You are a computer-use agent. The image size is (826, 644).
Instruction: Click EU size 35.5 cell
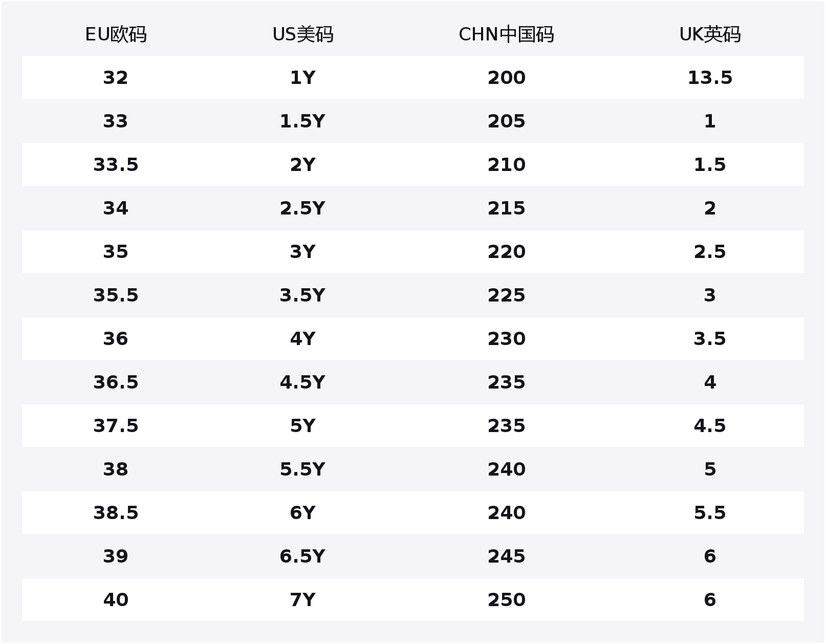click(116, 295)
